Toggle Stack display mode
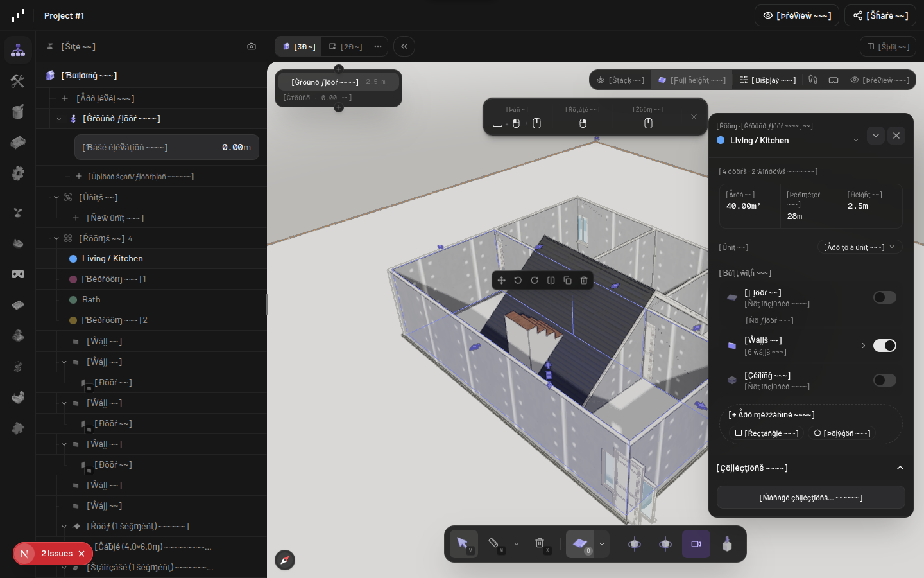Image resolution: width=924 pixels, height=578 pixels. pos(620,80)
